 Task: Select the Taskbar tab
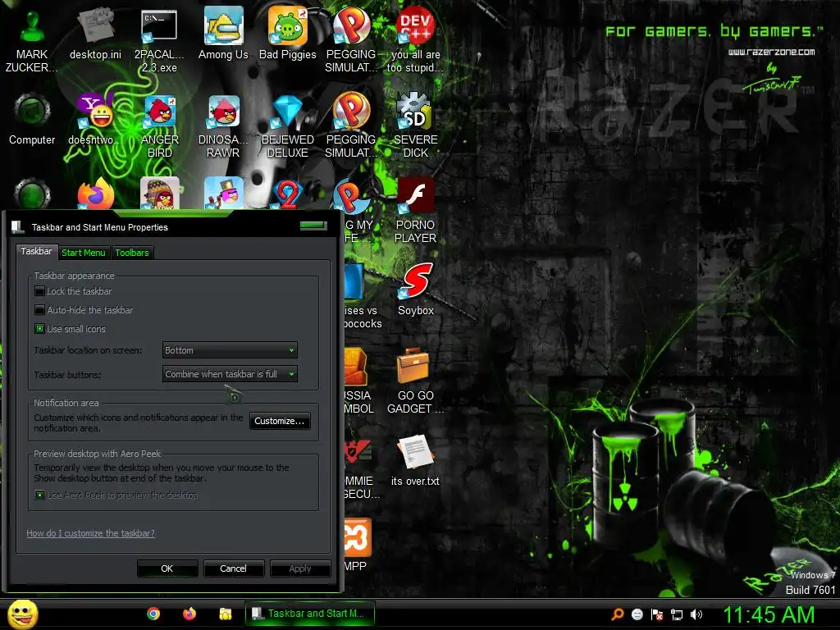click(36, 251)
